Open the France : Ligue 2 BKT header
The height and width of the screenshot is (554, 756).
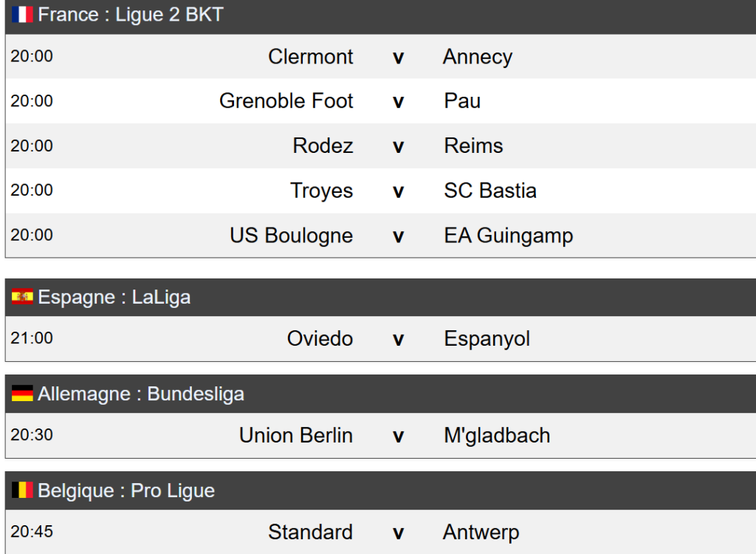point(131,15)
